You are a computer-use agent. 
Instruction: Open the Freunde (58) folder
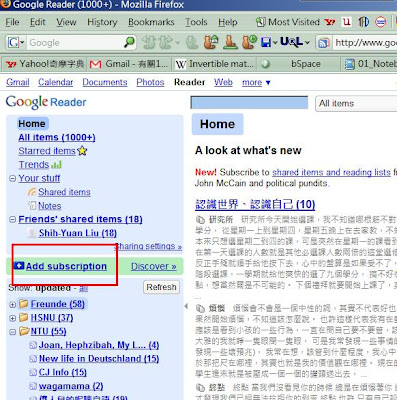pos(57,304)
